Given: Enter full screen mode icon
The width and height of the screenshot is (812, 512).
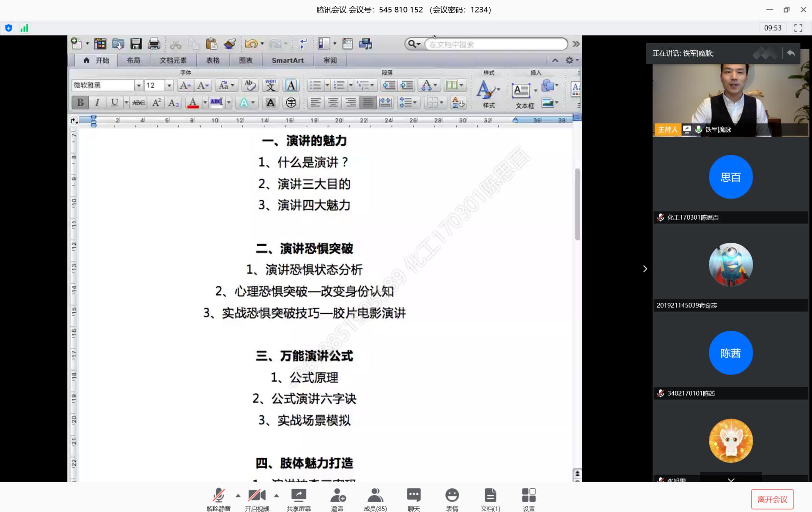Looking at the screenshot, I should (798, 28).
